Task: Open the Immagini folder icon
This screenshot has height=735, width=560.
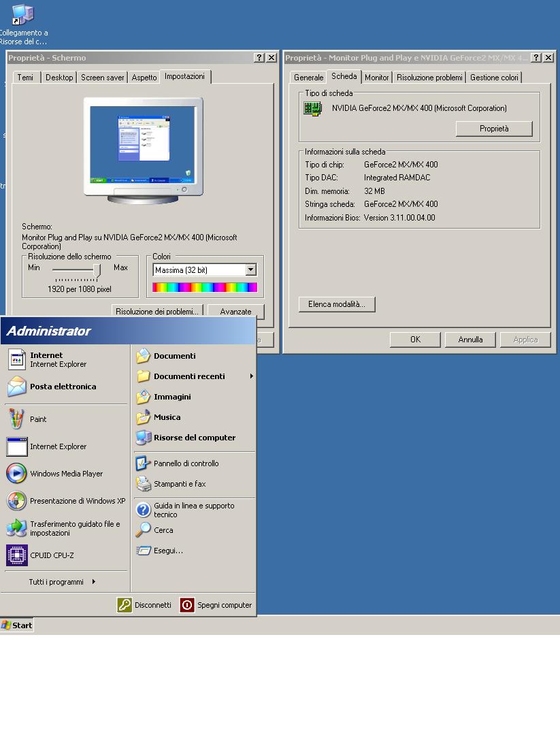Action: pyautogui.click(x=143, y=397)
